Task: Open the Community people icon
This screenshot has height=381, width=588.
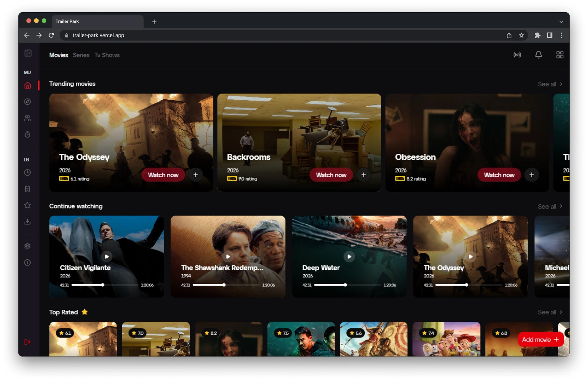Action: tap(28, 118)
